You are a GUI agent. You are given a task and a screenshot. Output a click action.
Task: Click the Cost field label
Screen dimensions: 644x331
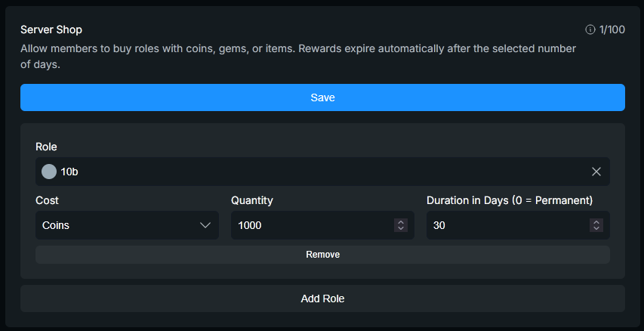click(47, 200)
